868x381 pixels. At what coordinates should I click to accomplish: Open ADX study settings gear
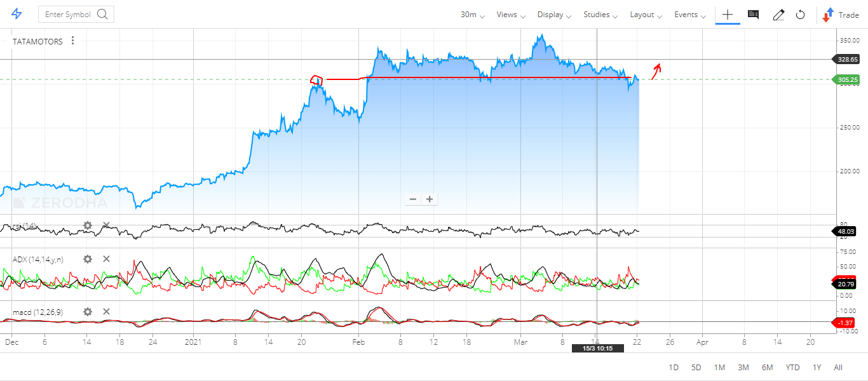coord(88,259)
